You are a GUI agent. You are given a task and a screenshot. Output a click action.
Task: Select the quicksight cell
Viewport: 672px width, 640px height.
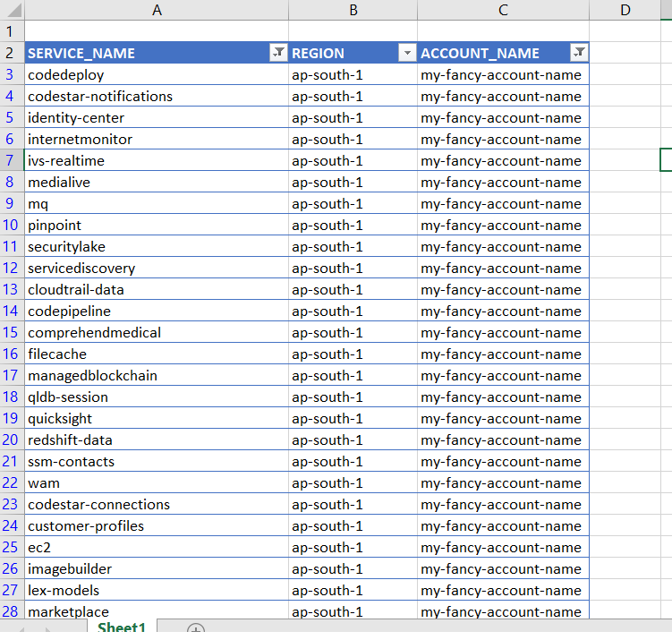click(x=157, y=418)
